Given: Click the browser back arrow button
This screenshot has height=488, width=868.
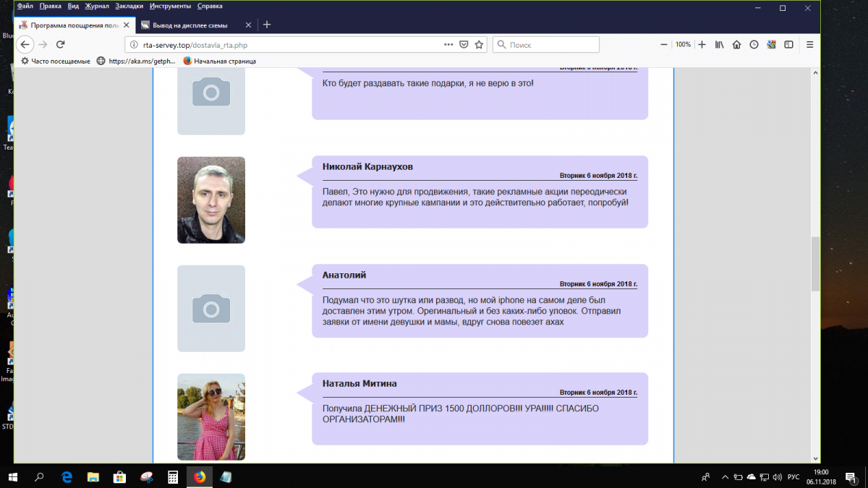Looking at the screenshot, I should point(25,45).
